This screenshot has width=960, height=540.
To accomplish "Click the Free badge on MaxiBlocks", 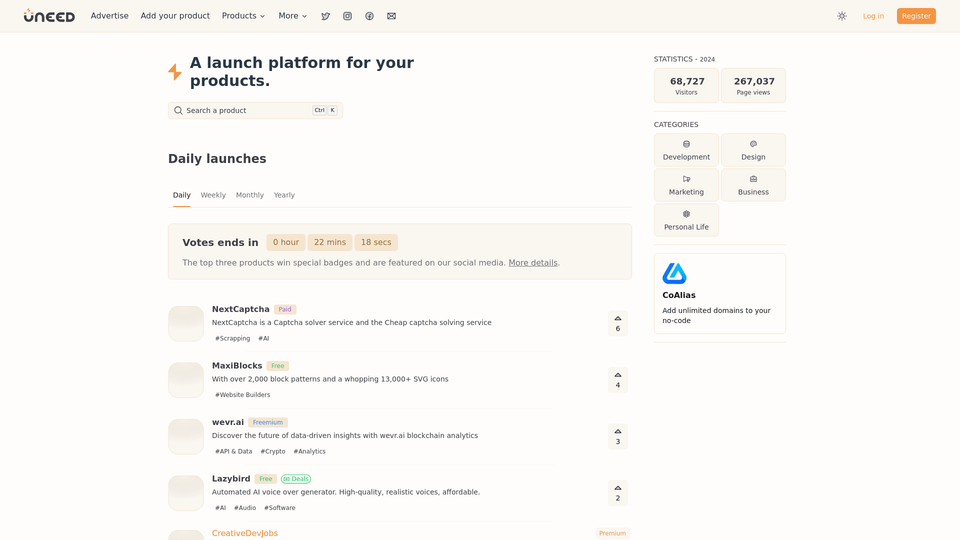I will pyautogui.click(x=277, y=366).
